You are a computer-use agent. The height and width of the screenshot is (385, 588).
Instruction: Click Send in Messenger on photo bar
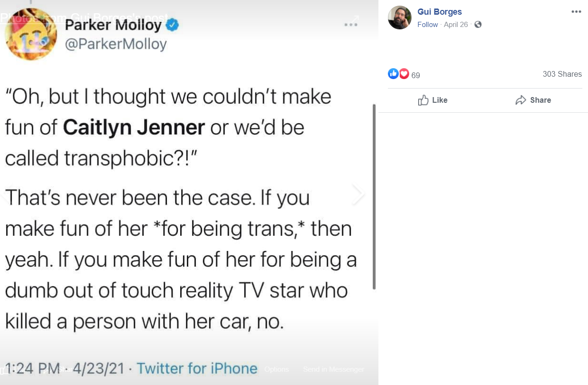tap(333, 369)
